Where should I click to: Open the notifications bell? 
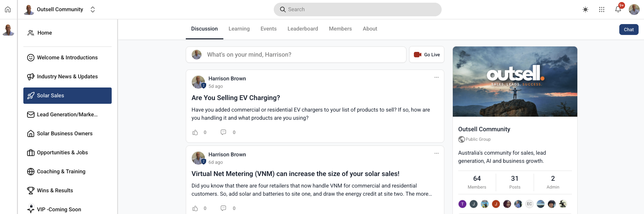618,9
